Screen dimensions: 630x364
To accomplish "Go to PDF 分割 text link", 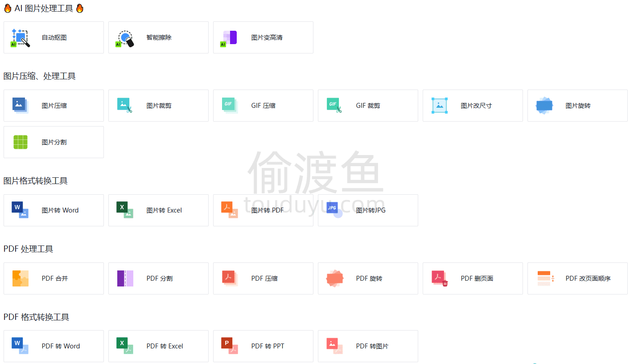I will pos(160,278).
